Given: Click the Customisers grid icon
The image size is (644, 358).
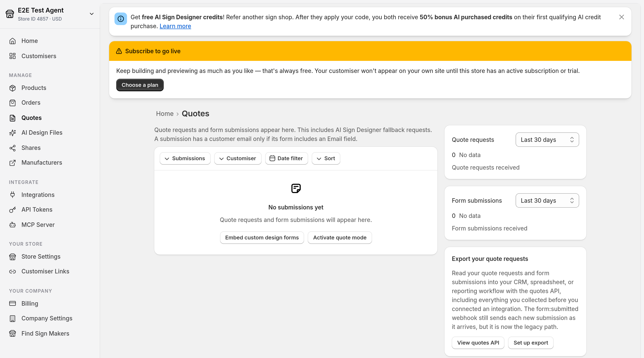Looking at the screenshot, I should (x=13, y=56).
